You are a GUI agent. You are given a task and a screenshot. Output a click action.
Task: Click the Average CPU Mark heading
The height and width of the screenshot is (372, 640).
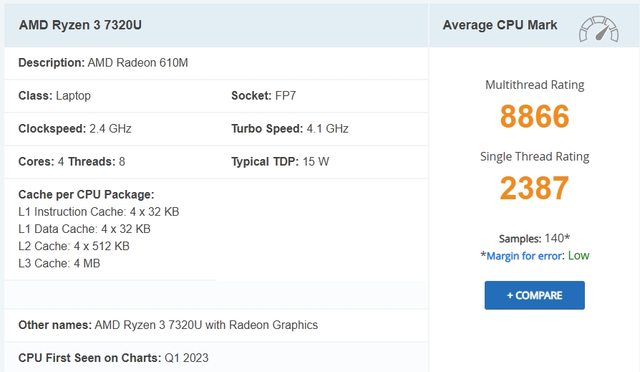(x=500, y=25)
